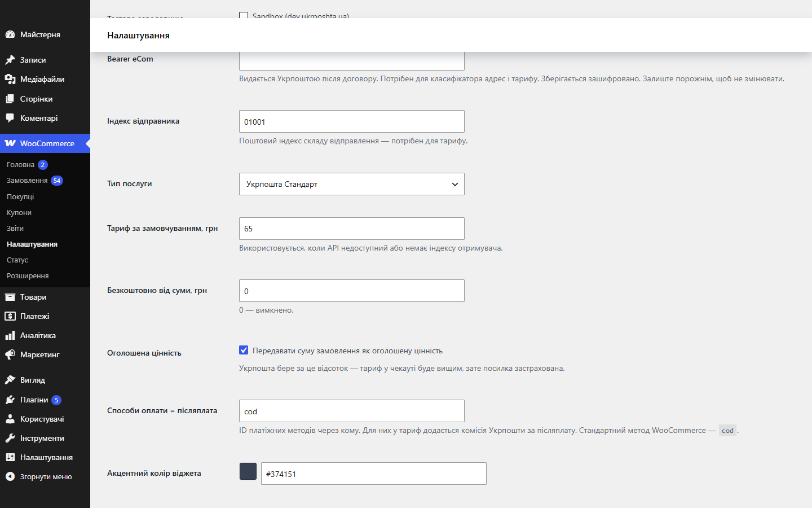This screenshot has height=508, width=812.
Task: Click the hex color field #374151
Action: click(374, 474)
